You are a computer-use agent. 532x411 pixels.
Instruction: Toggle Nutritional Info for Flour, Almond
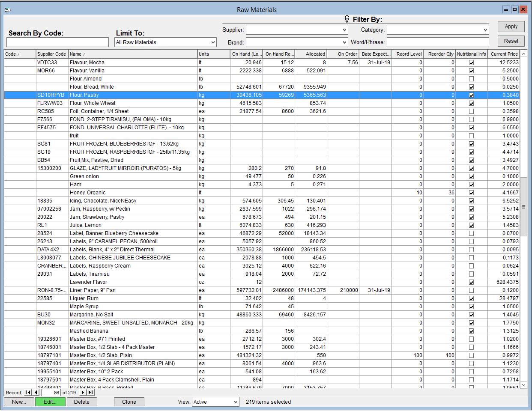(x=471, y=79)
